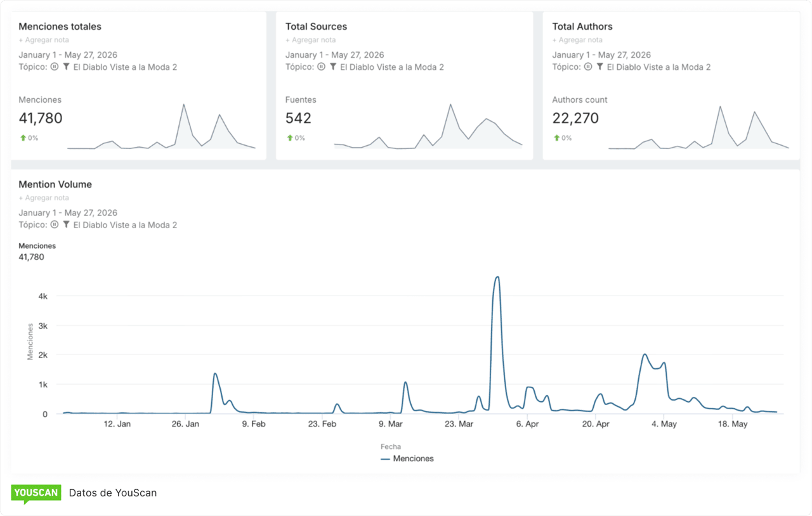Click the filter funnel icon in Total Authors

click(x=600, y=67)
